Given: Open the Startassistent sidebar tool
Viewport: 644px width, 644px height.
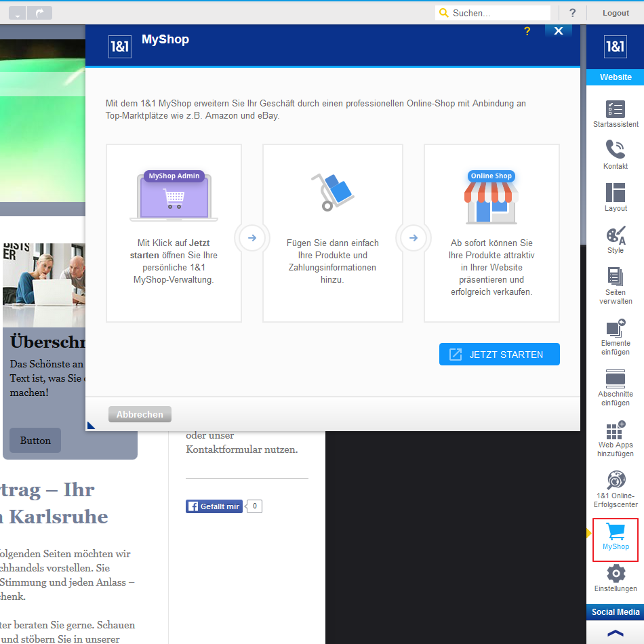Looking at the screenshot, I should pyautogui.click(x=616, y=114).
